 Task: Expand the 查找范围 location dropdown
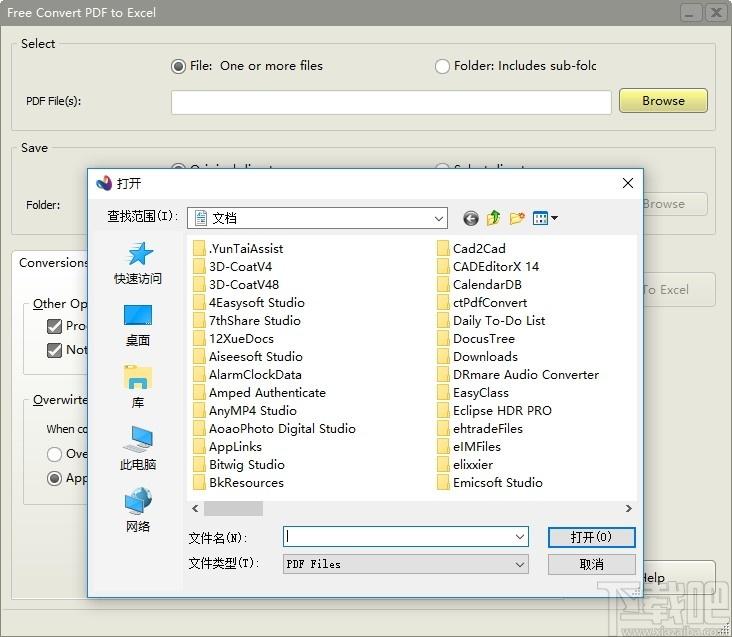click(x=438, y=218)
